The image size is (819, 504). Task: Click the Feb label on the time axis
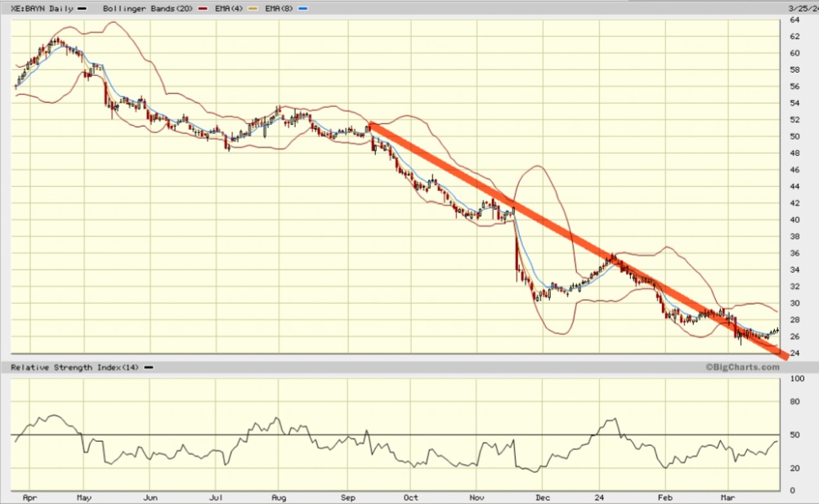click(664, 497)
